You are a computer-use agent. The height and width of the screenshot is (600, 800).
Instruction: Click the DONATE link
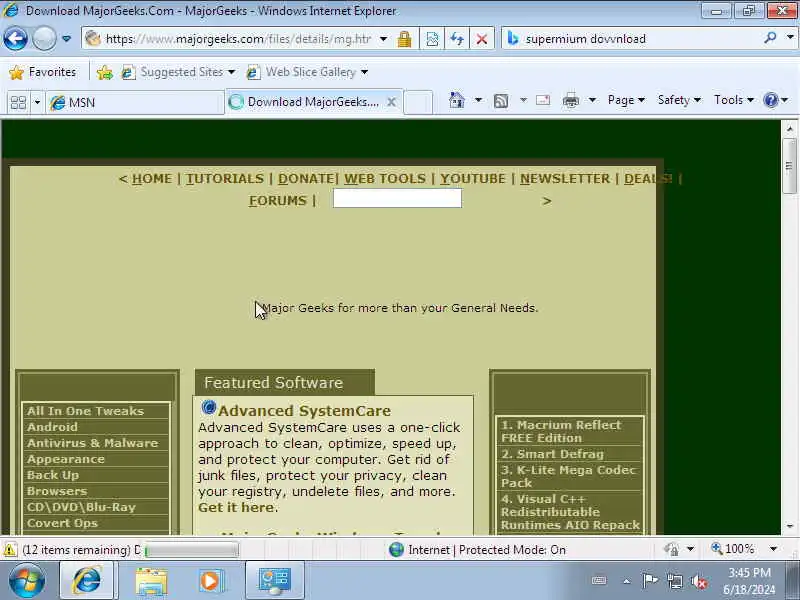click(306, 179)
